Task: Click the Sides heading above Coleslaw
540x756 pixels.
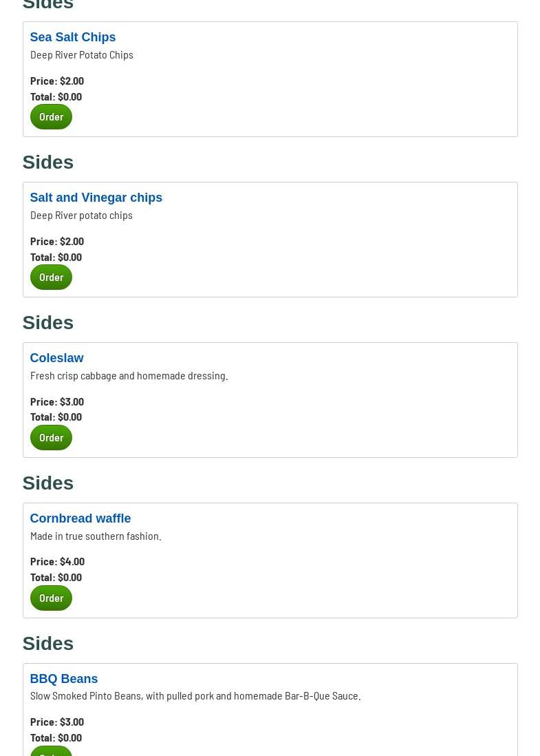Action: pyautogui.click(x=47, y=322)
